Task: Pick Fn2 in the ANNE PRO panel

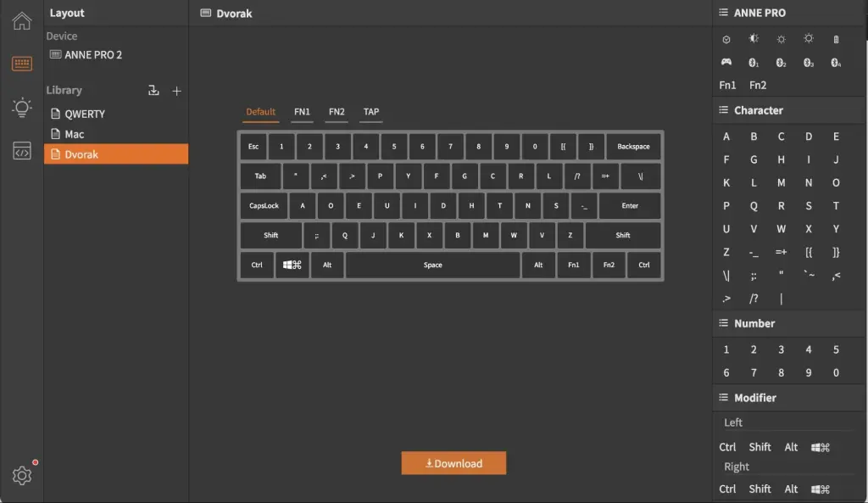Action: (757, 86)
